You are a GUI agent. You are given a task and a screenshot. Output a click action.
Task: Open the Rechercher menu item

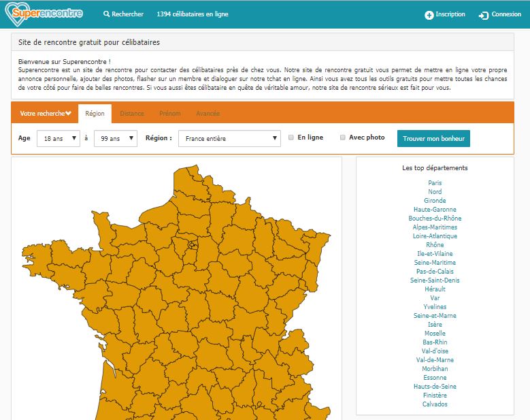(x=123, y=14)
